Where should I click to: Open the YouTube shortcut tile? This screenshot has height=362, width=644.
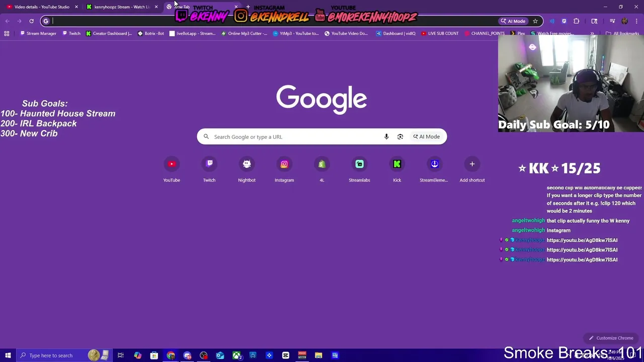coord(172,170)
